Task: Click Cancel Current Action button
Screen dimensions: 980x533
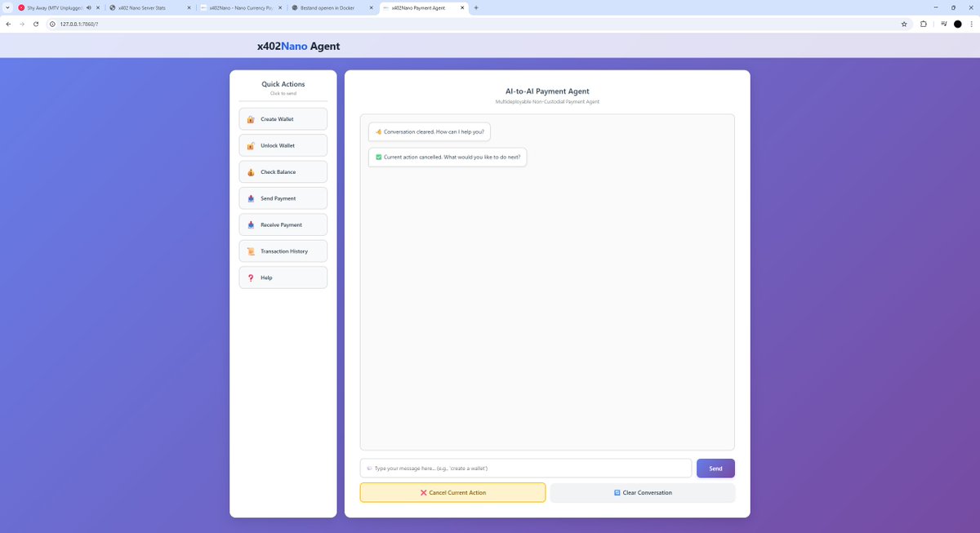Action: 452,493
